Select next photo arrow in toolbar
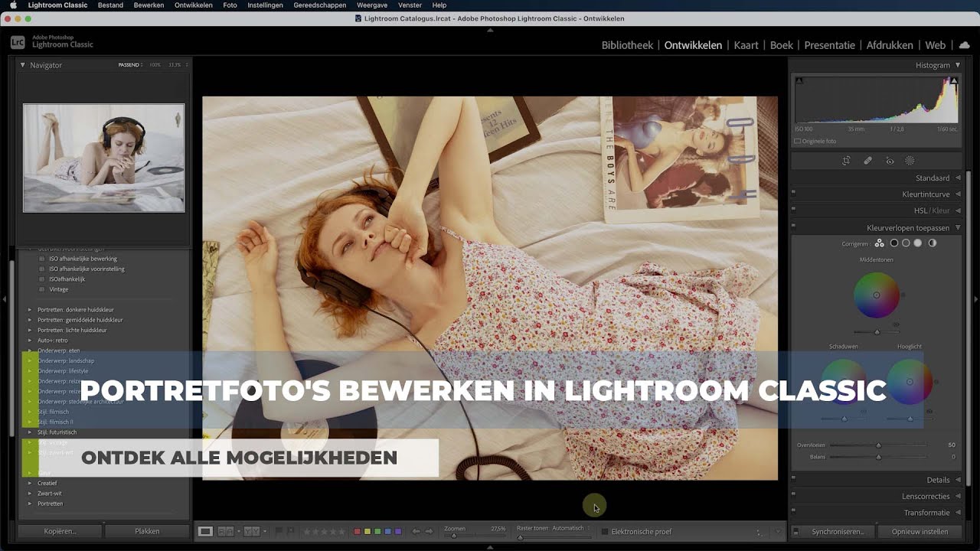Image resolution: width=980 pixels, height=551 pixels. pos(429,531)
